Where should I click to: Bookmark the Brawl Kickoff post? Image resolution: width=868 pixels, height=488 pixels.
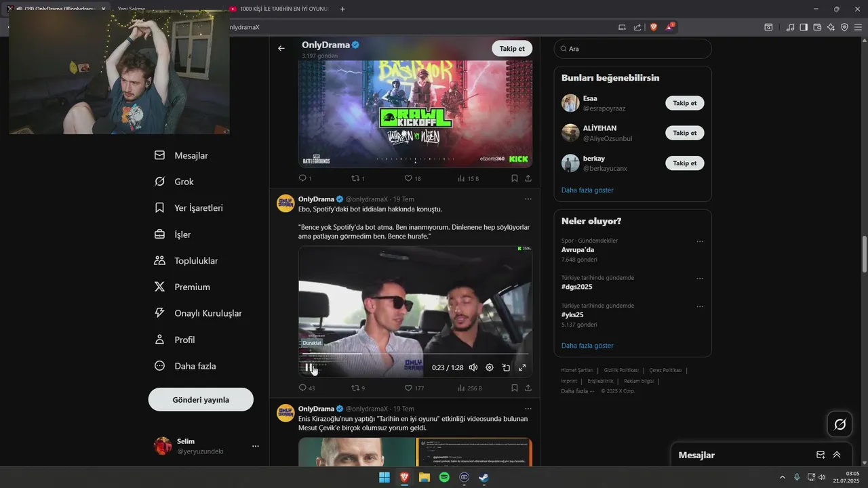[515, 178]
